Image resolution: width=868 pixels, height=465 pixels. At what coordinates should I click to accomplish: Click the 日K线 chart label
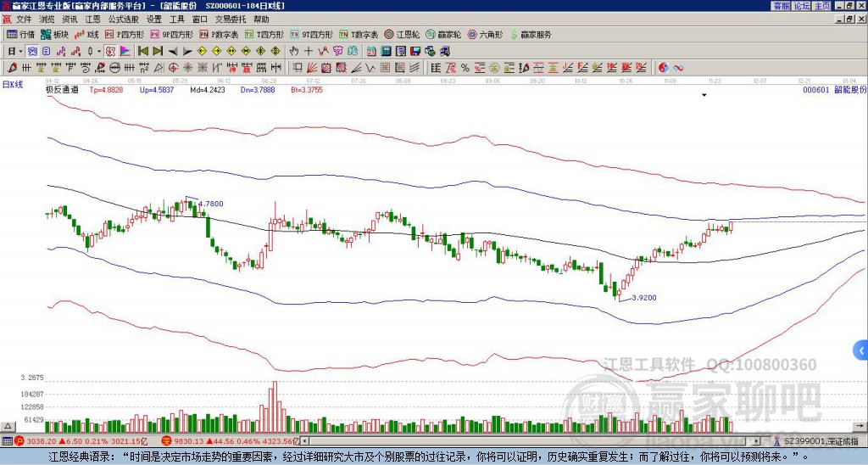click(x=12, y=85)
